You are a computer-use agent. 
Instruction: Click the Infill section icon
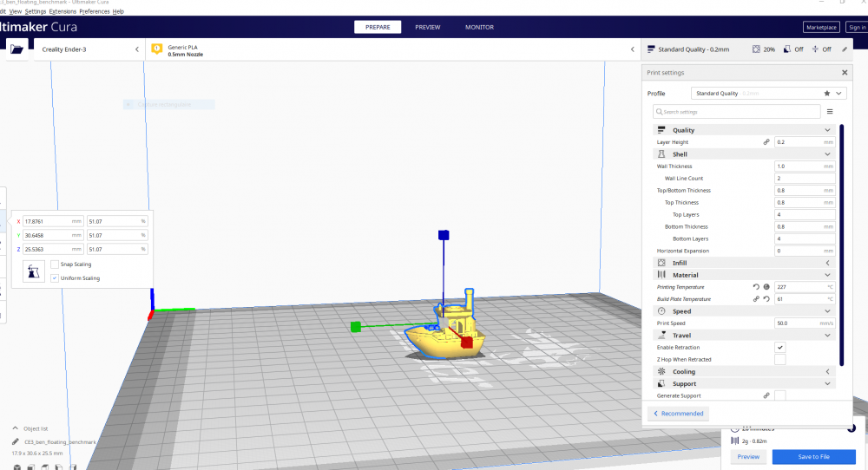(661, 263)
